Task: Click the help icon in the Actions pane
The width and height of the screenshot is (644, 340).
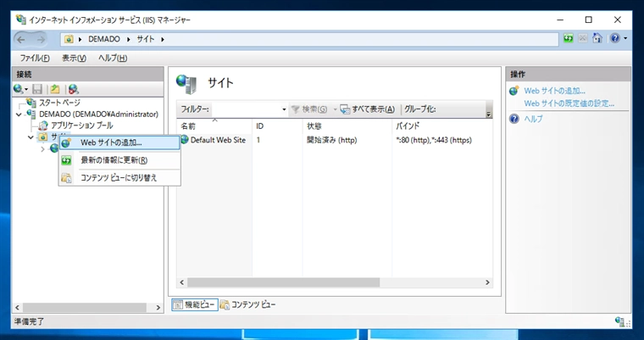Action: pyautogui.click(x=514, y=120)
